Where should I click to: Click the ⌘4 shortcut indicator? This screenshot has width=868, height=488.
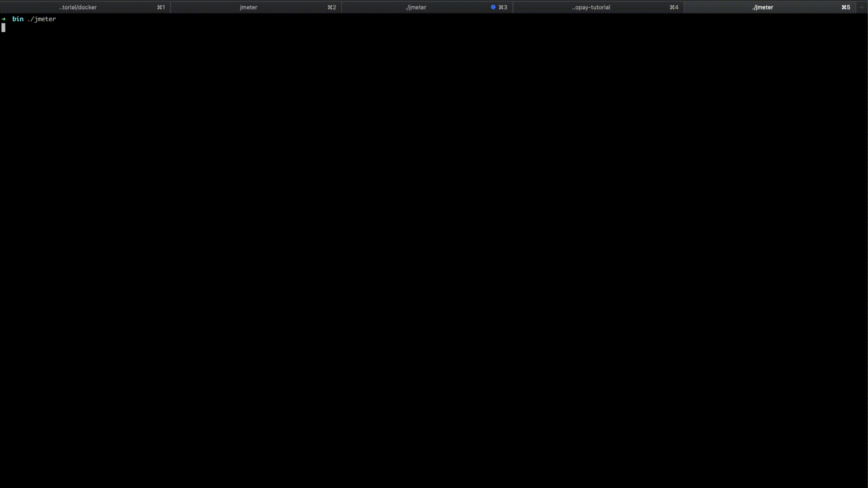tap(674, 7)
